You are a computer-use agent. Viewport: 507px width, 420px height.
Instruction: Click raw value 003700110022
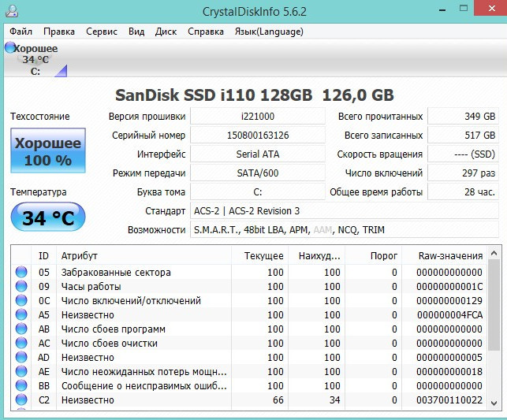click(449, 400)
